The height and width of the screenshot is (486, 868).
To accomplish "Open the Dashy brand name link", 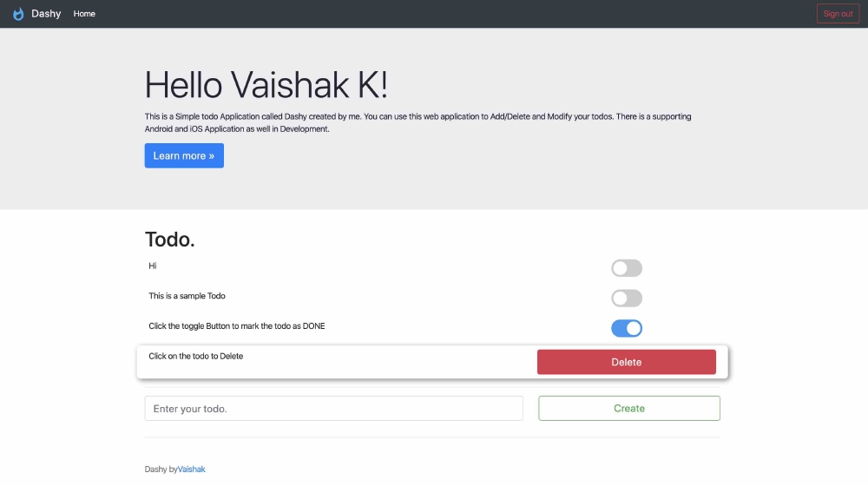I will coord(46,14).
